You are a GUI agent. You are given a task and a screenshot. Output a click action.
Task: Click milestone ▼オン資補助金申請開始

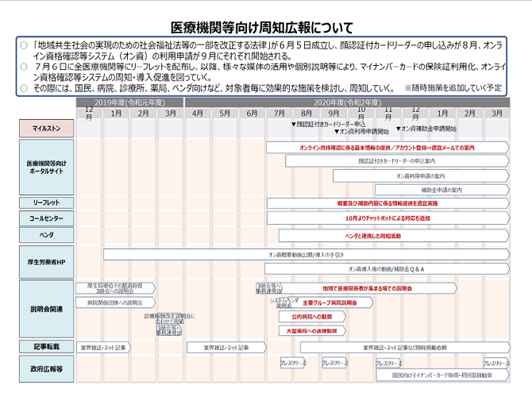pyautogui.click(x=426, y=129)
